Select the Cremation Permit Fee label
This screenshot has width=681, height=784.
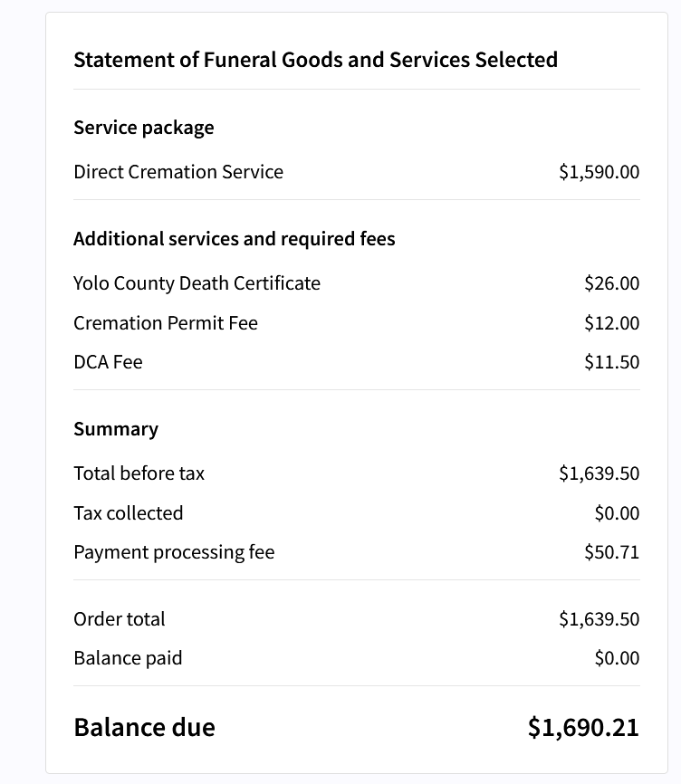coord(166,323)
